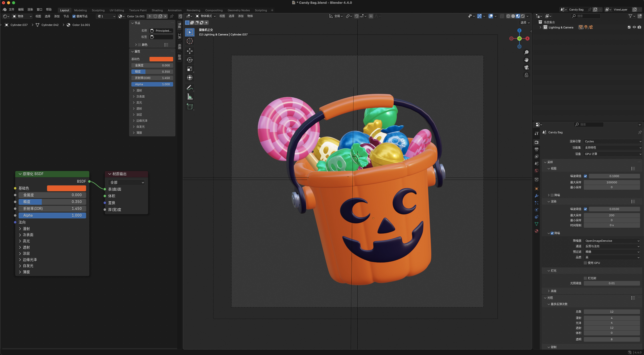The width and height of the screenshot is (644, 355).
Task: Hide Lighting & Camera collection with eye icon
Action: [634, 27]
